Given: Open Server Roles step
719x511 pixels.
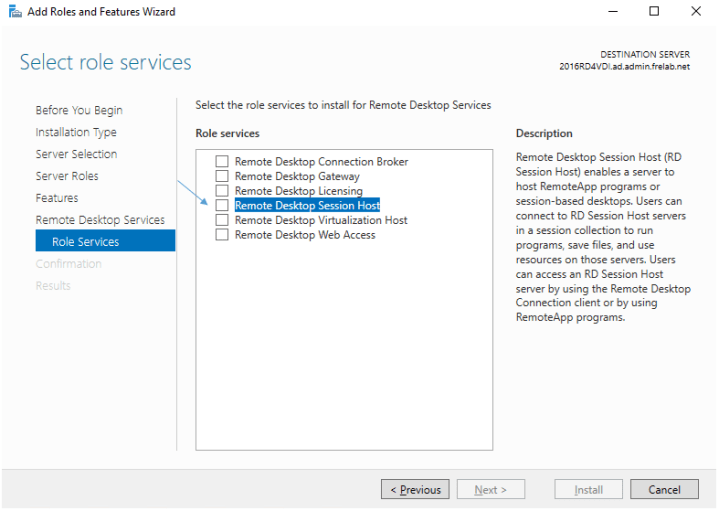Looking at the screenshot, I should (67, 176).
